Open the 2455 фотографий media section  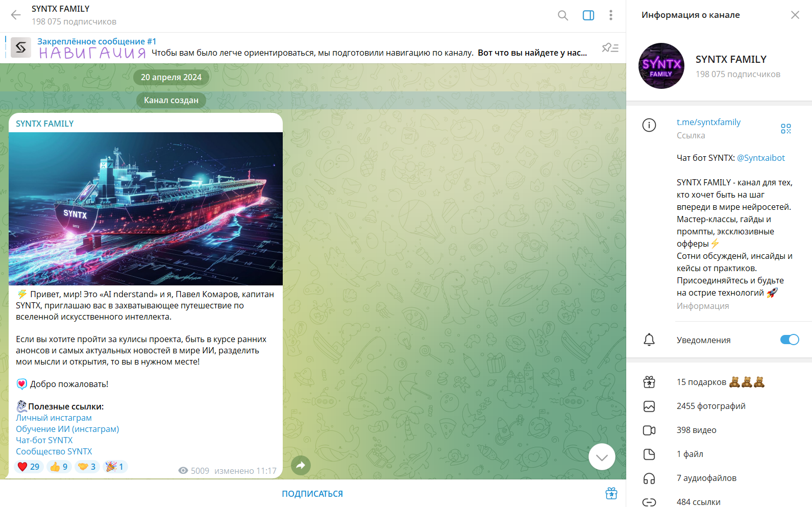(710, 406)
